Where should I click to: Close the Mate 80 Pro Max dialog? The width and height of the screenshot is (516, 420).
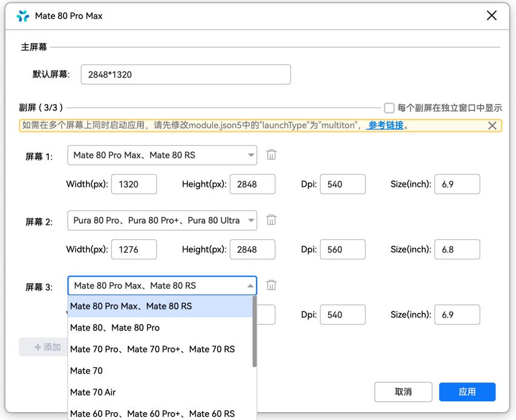coord(491,16)
